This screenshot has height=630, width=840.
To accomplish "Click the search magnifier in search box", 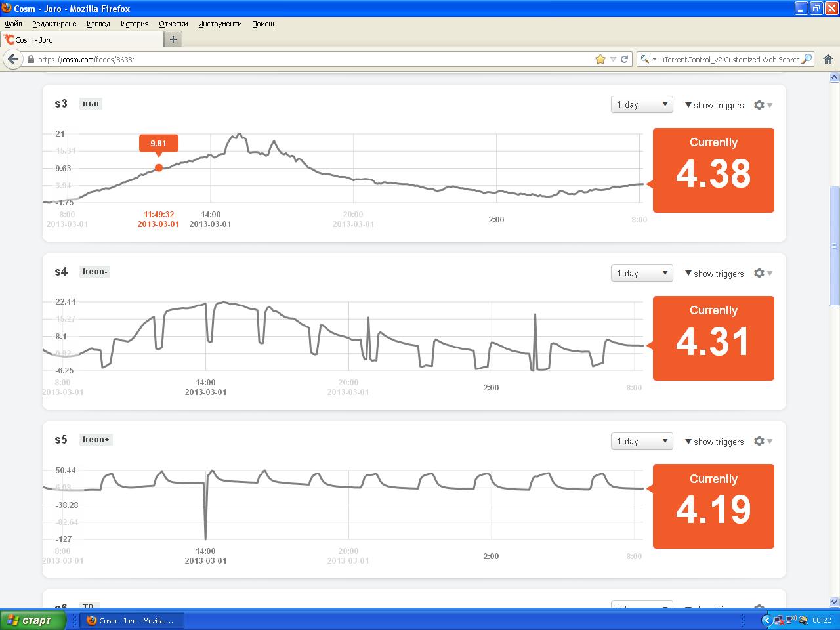I will coord(807,59).
